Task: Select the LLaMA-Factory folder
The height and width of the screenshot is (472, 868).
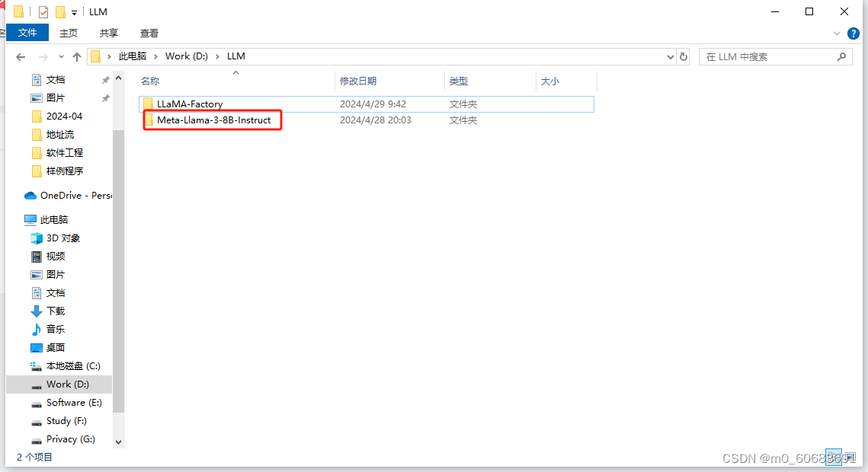Action: click(x=367, y=104)
